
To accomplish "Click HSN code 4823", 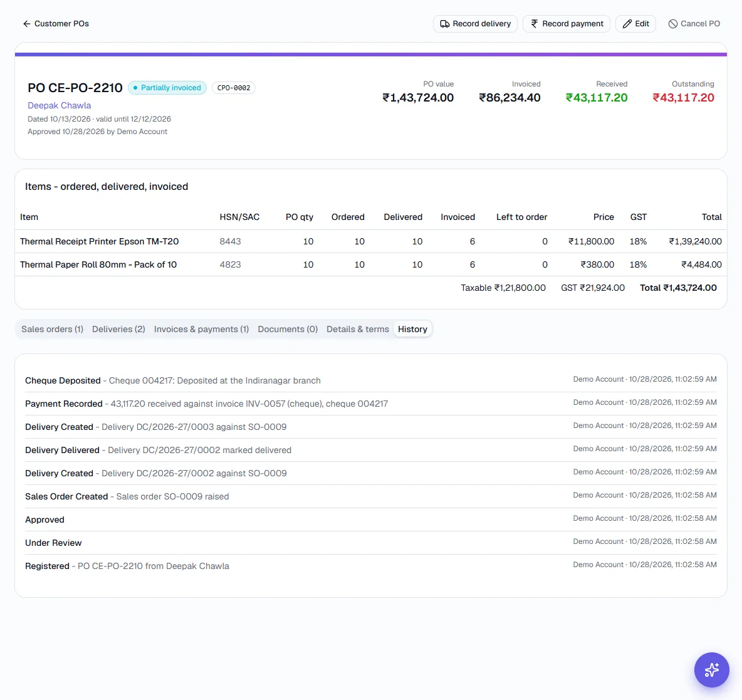I will 230,264.
